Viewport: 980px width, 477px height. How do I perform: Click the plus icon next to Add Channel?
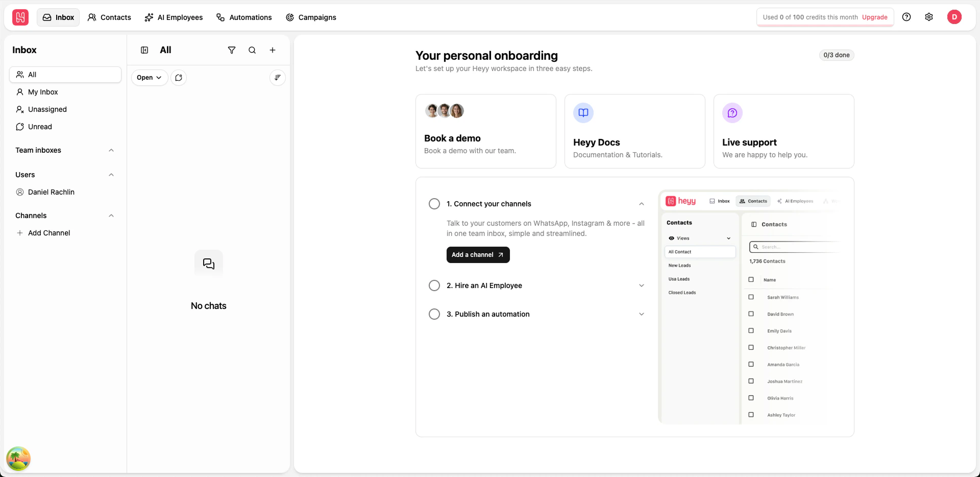click(x=20, y=233)
